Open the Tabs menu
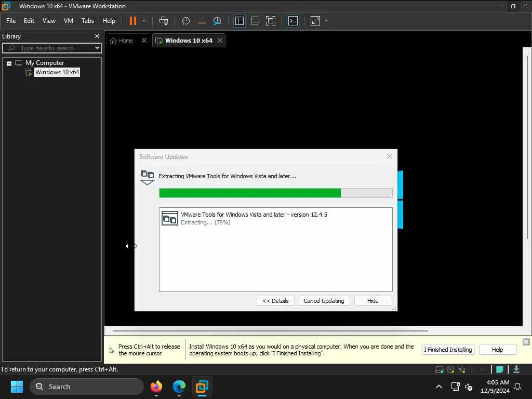The image size is (532, 399). pos(87,21)
